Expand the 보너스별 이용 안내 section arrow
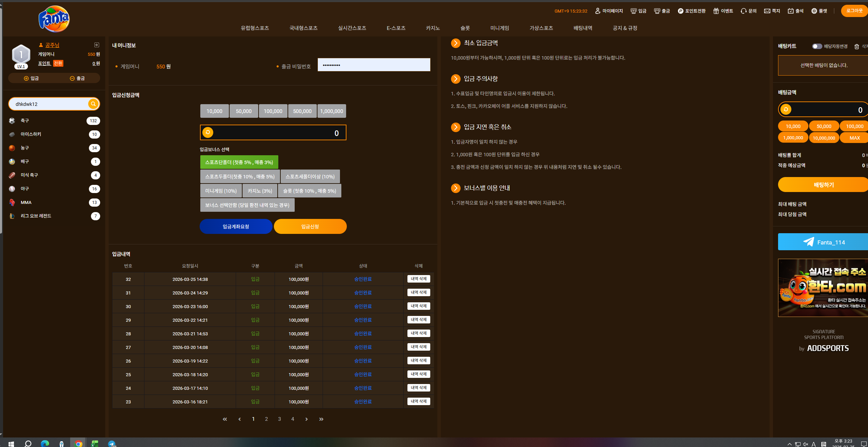 coord(455,188)
